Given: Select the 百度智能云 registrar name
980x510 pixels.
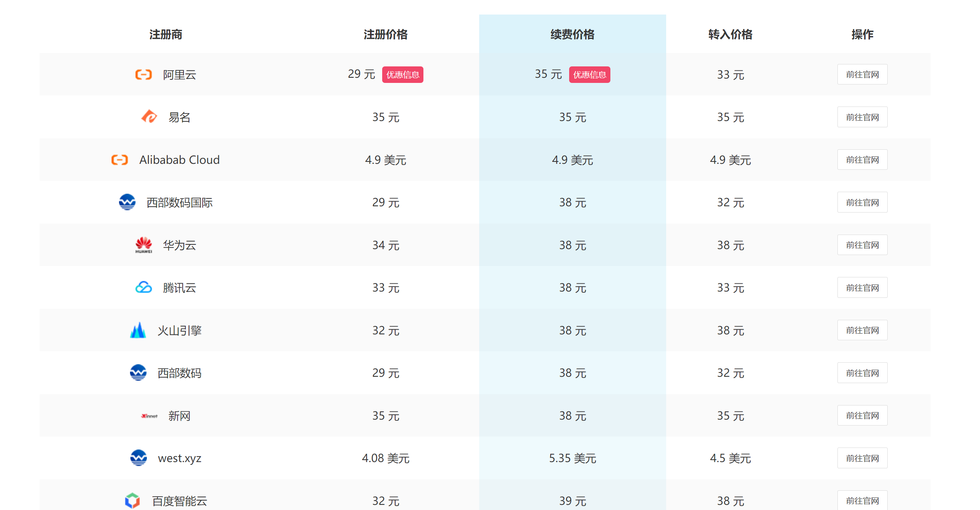Looking at the screenshot, I should (x=180, y=501).
